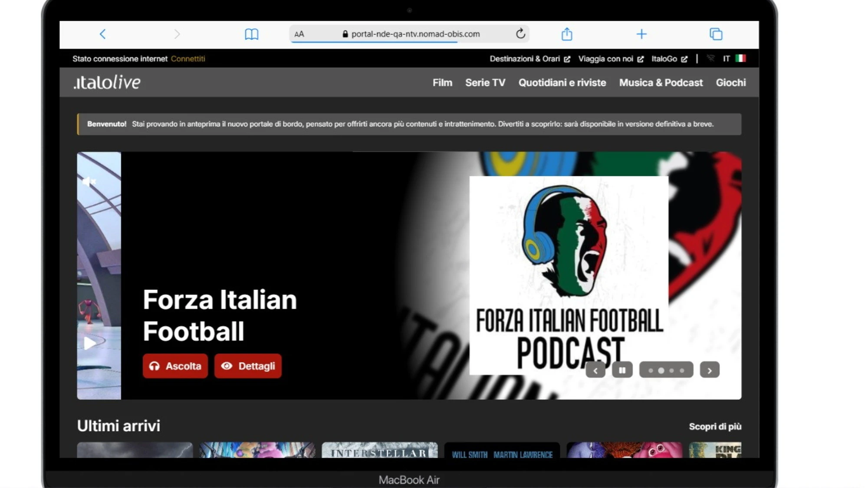Reload the page with the refresh icon

tap(520, 33)
